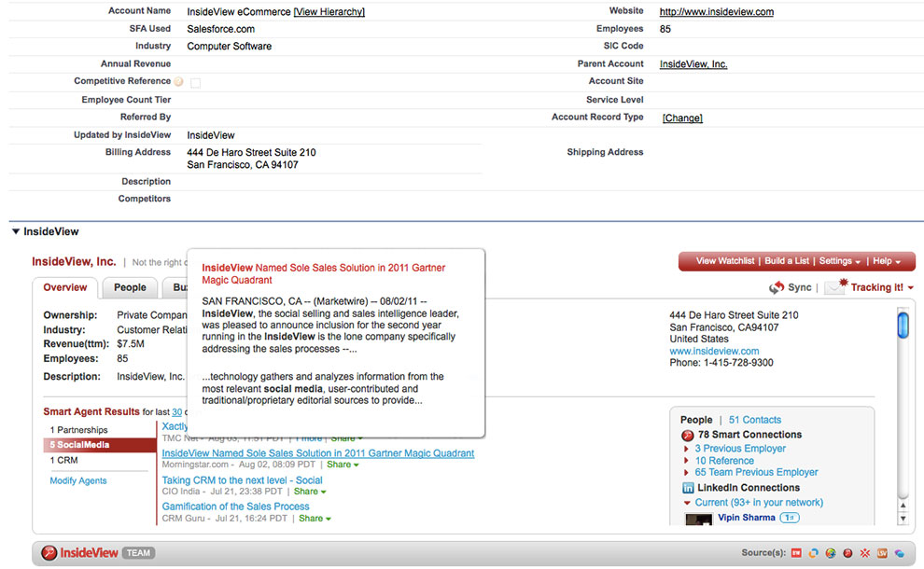Click the Salesforce.com SFA Used value
Image resolution: width=924 pixels, height=569 pixels.
pyautogui.click(x=221, y=29)
